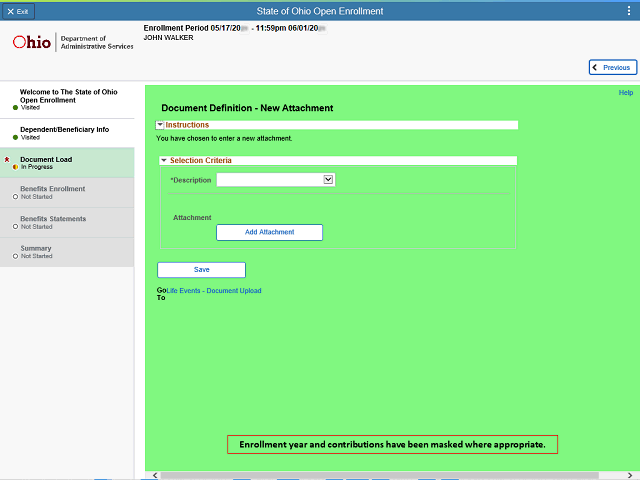Click the horizontal scrollbar track
The image size is (640, 480).
pyautogui.click(x=380, y=476)
